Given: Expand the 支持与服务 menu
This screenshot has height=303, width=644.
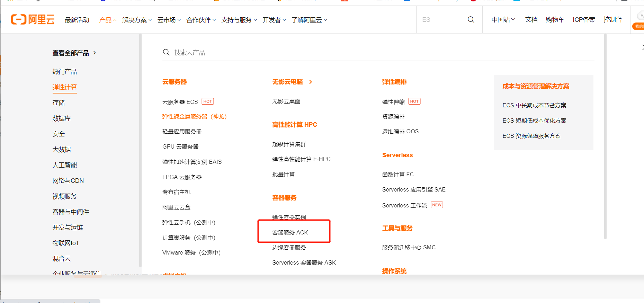Looking at the screenshot, I should click(x=239, y=20).
